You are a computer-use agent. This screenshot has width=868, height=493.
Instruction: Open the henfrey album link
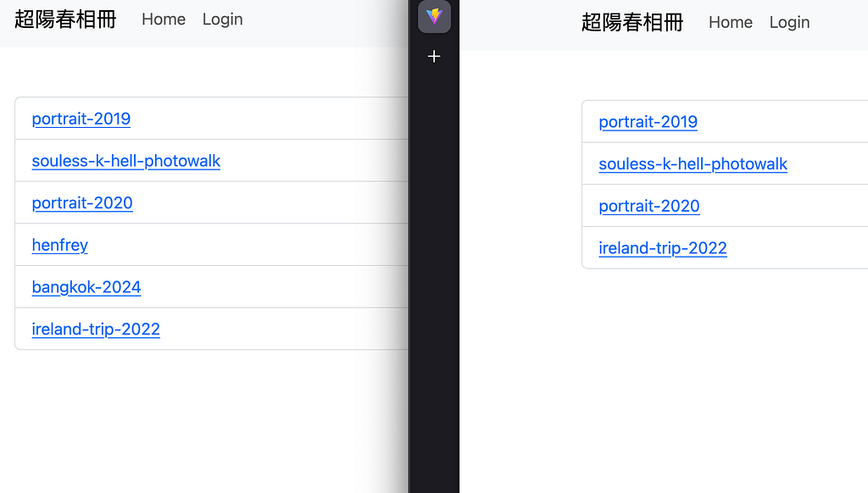coord(60,245)
